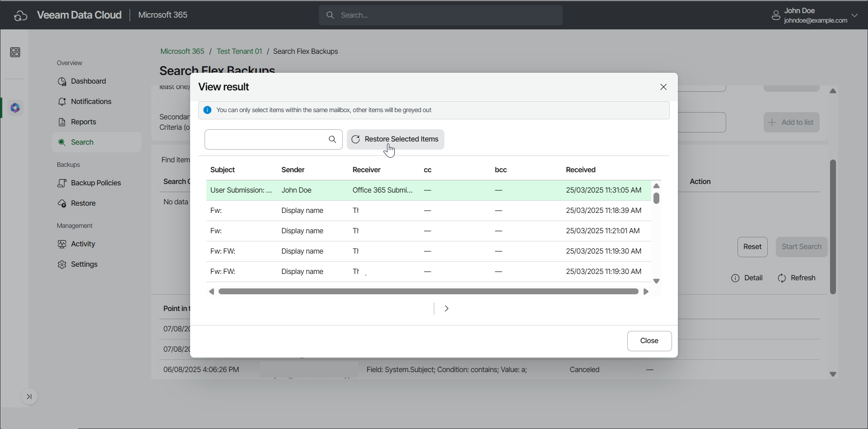Click the info icon in the mailbox notice
Screen dimensions: 868x429
207,110
